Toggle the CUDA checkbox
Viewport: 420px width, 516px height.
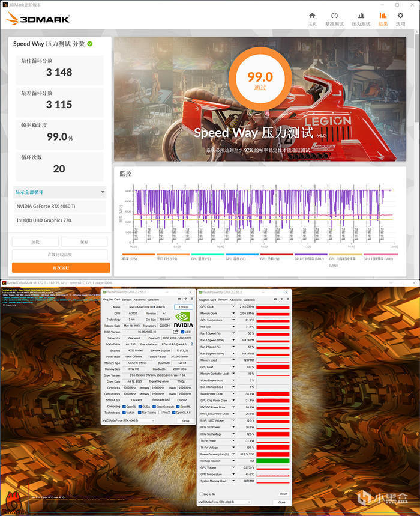(140, 407)
